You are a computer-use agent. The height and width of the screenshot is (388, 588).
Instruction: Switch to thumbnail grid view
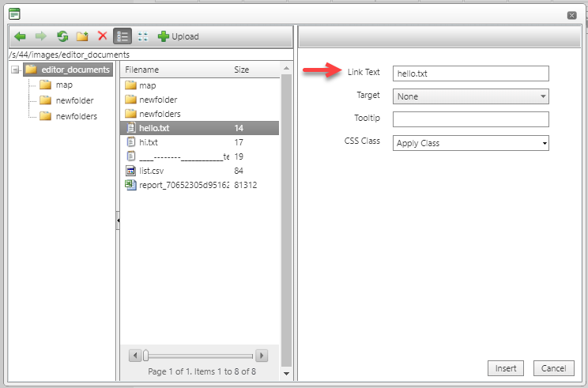(x=142, y=36)
